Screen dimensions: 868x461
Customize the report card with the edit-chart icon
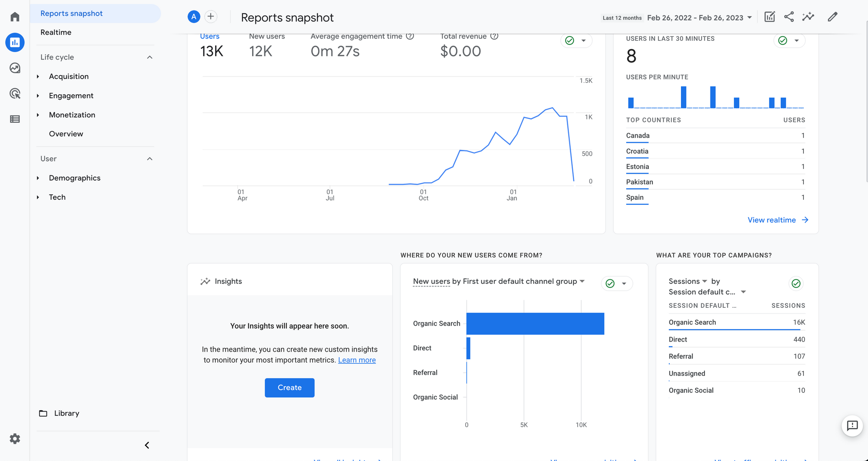pos(769,16)
